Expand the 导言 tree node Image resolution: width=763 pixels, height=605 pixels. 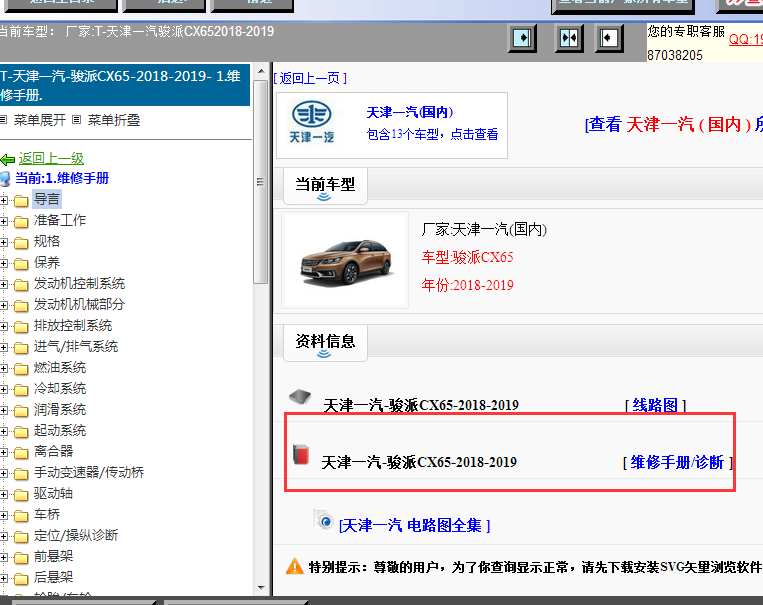click(x=4, y=200)
